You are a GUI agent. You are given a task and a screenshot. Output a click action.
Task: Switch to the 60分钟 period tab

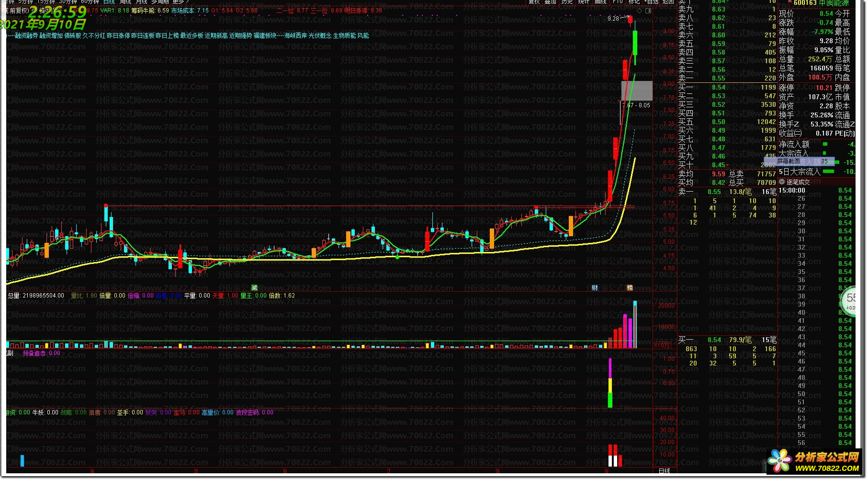[x=90, y=2]
